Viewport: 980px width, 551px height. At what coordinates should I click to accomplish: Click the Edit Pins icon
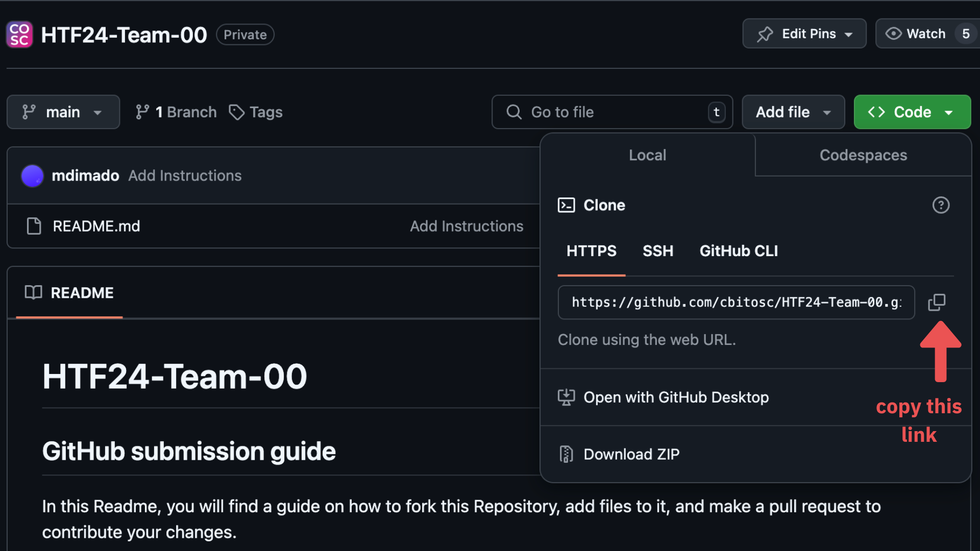765,34
